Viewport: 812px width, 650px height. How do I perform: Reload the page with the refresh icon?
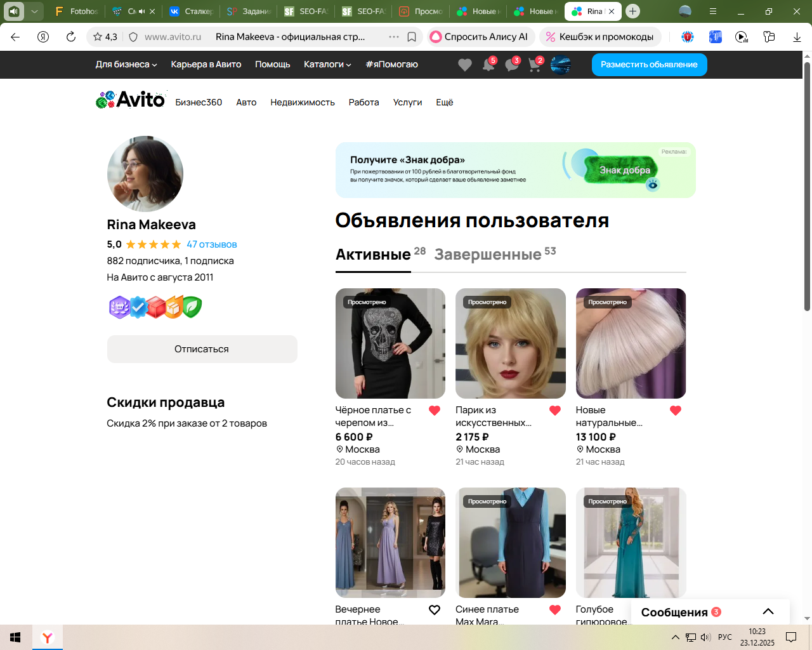coord(71,37)
